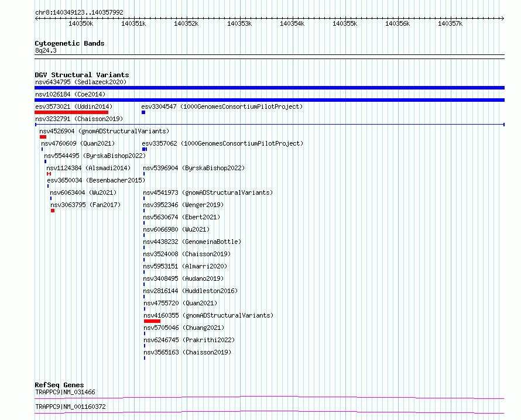521x420 pixels.
Task: Click the 140357k ruler position
Action: click(450, 23)
